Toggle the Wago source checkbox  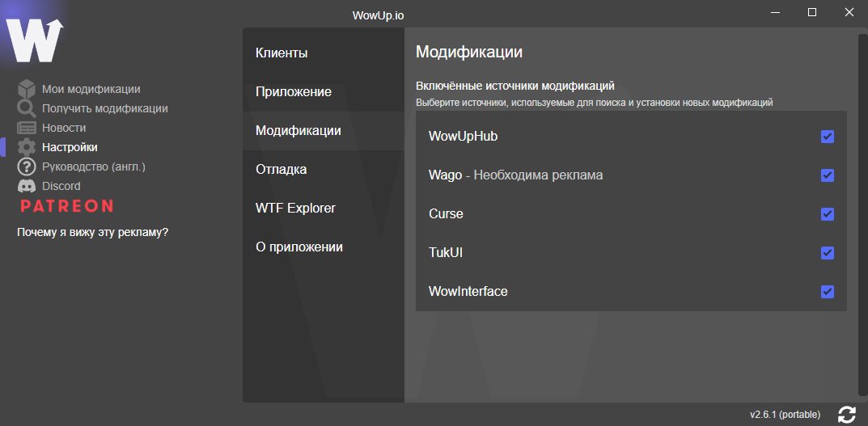click(x=827, y=175)
